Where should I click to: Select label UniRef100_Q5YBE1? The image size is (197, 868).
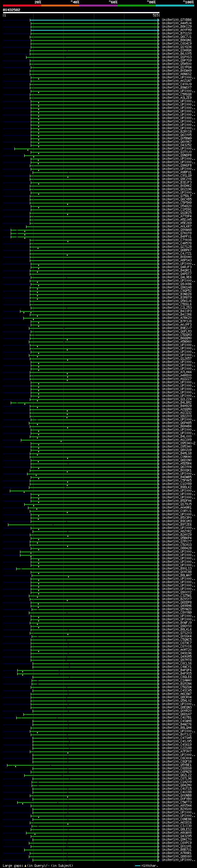177,765
